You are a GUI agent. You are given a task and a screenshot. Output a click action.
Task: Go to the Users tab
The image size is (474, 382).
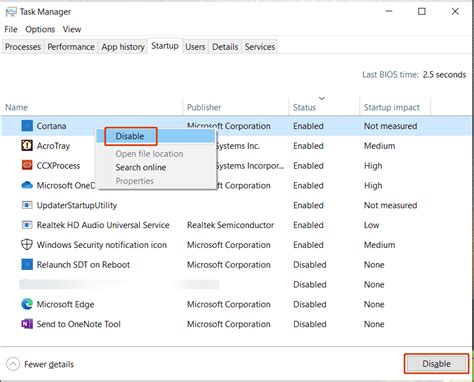click(195, 47)
